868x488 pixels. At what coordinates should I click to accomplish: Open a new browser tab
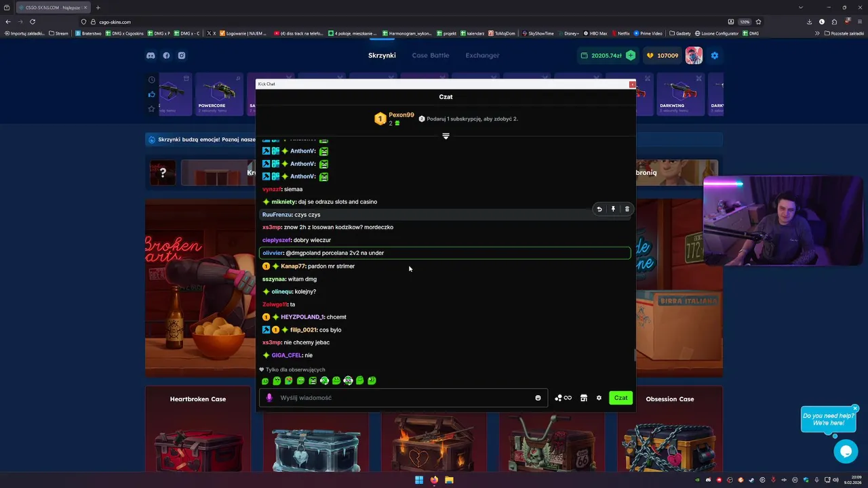[98, 7]
